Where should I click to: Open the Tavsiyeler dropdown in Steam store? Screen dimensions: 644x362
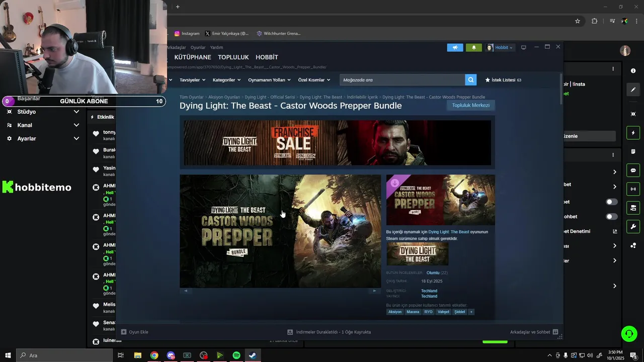tap(192, 80)
